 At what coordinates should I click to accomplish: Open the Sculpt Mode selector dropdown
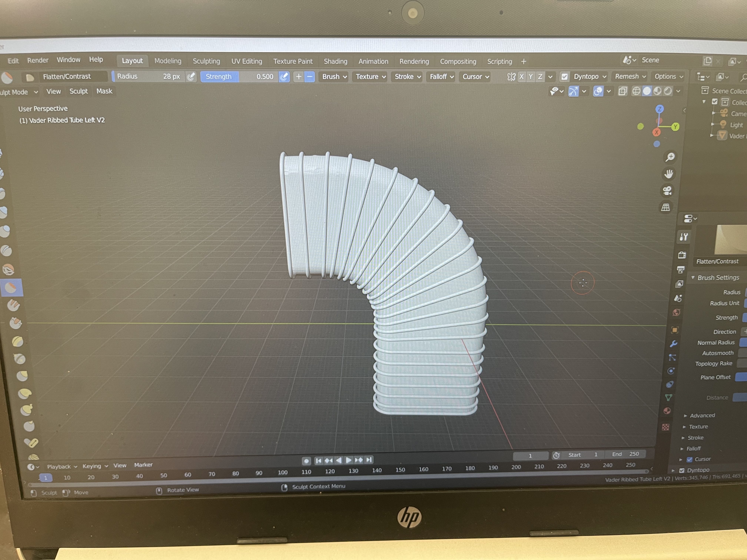tap(19, 92)
